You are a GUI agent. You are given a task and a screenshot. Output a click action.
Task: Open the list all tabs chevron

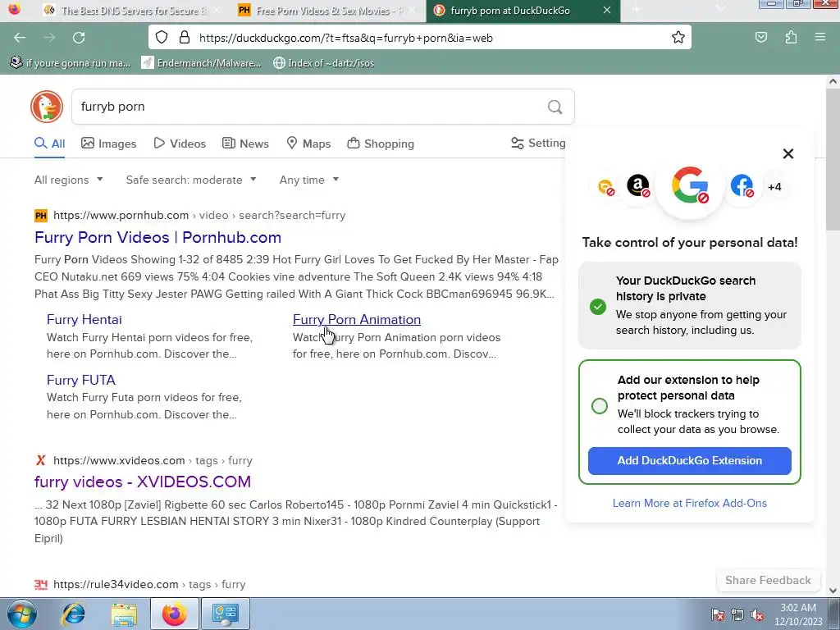point(721,7)
